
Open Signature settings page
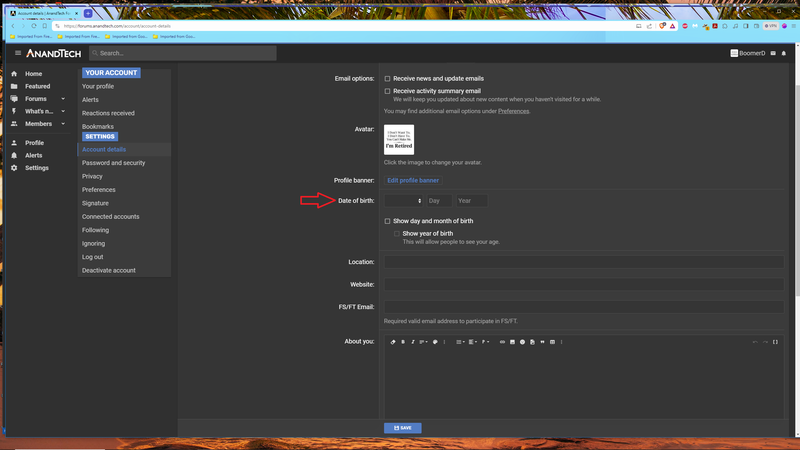[x=95, y=203]
